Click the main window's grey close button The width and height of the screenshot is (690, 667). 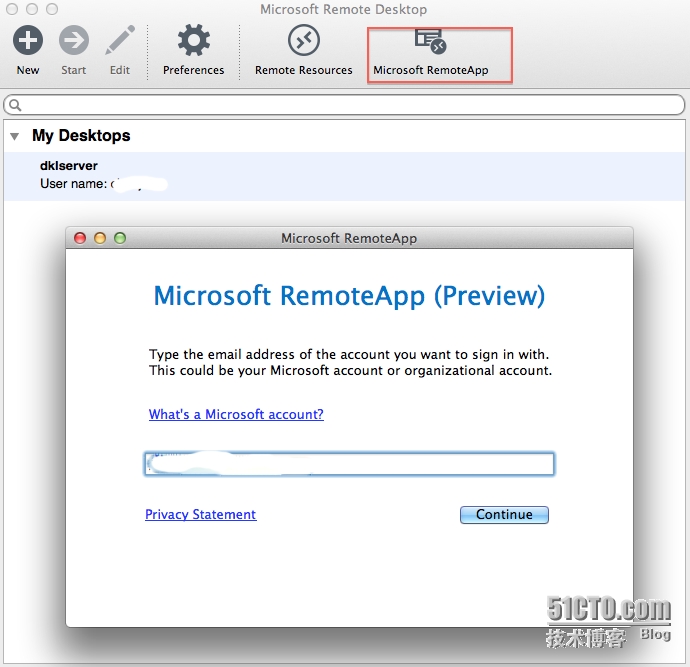point(12,9)
